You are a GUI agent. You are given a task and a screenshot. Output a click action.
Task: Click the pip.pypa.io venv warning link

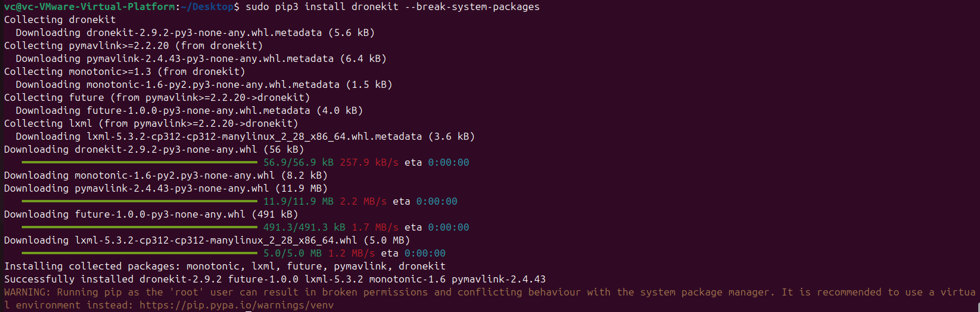pyautogui.click(x=237, y=305)
